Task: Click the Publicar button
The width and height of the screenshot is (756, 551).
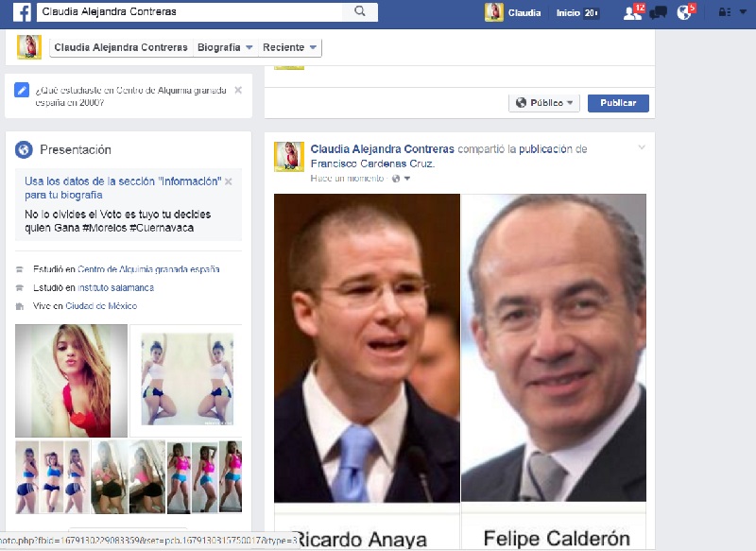Action: point(618,103)
